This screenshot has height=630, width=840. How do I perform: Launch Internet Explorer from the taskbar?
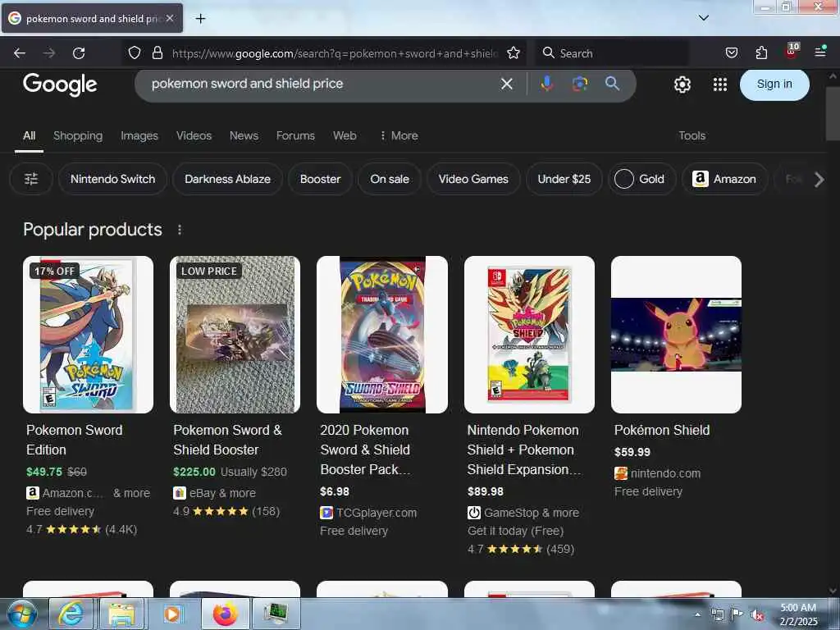click(x=71, y=614)
